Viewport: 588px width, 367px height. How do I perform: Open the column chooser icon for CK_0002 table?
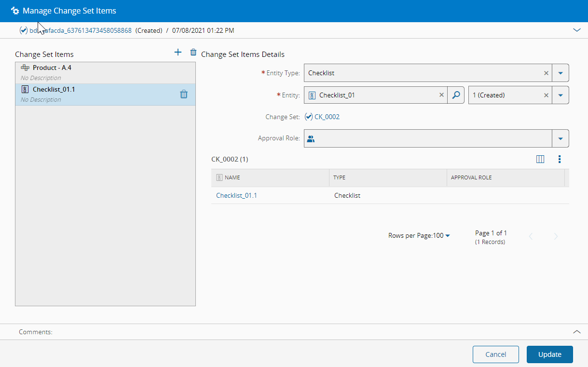tap(540, 159)
